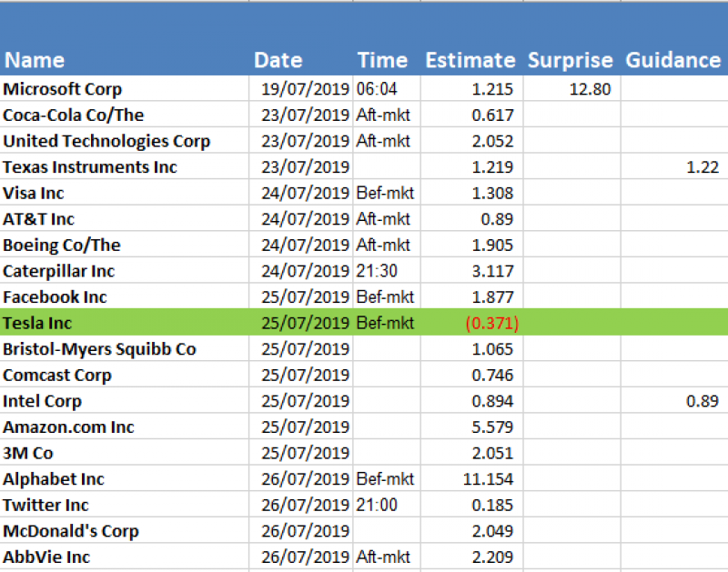Screen dimensions: 728x572
Task: Click the Date column header
Action: click(x=278, y=60)
